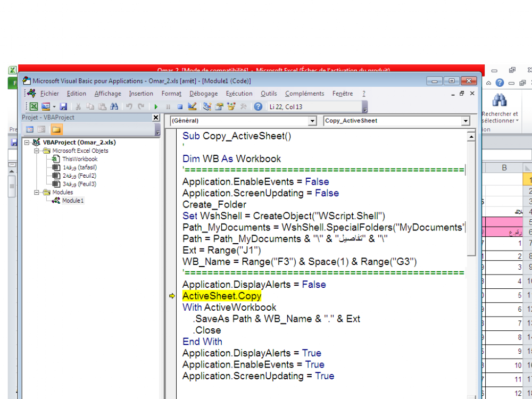
Task: Stop execution with the Reset square icon
Action: click(180, 107)
